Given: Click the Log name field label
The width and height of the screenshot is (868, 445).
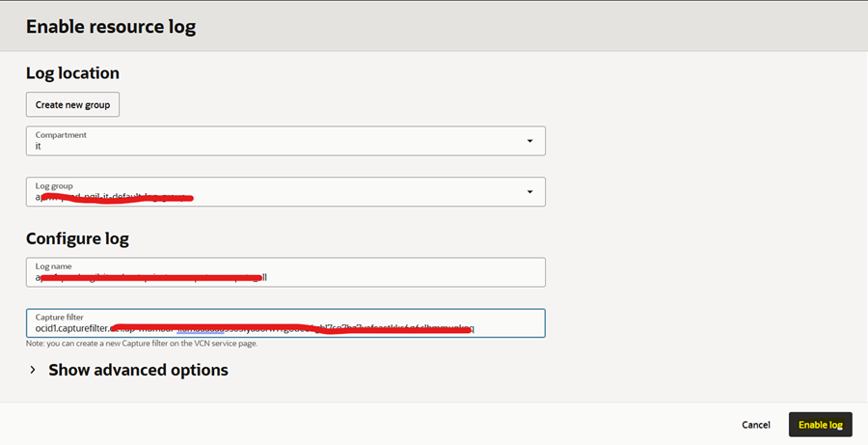Looking at the screenshot, I should pyautogui.click(x=53, y=265).
